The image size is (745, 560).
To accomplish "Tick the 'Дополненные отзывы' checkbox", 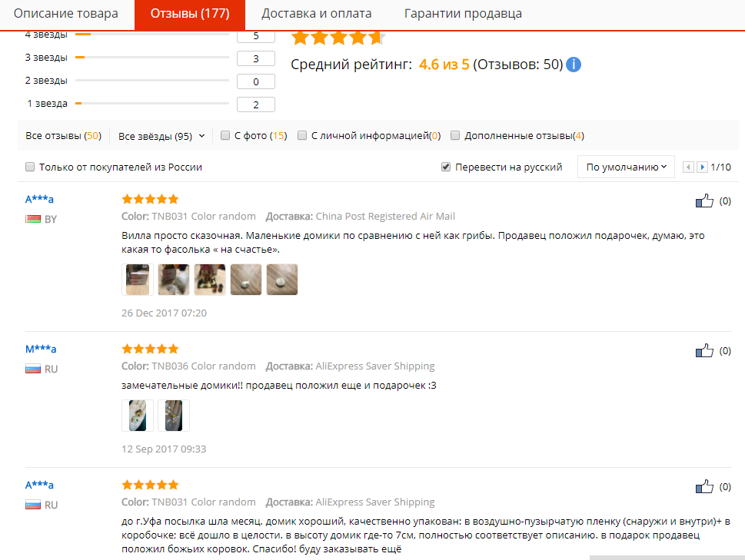I will click(x=455, y=136).
